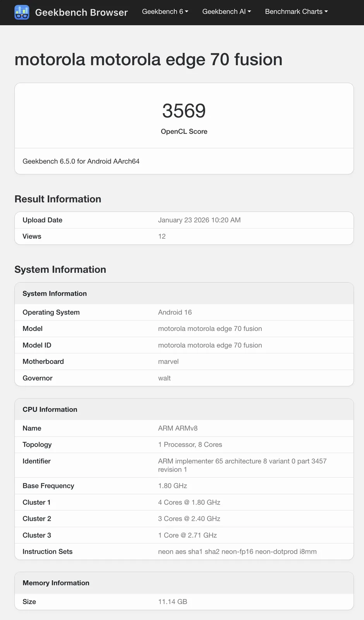364x620 pixels.
Task: Click the page title heading for the device
Action: click(148, 59)
